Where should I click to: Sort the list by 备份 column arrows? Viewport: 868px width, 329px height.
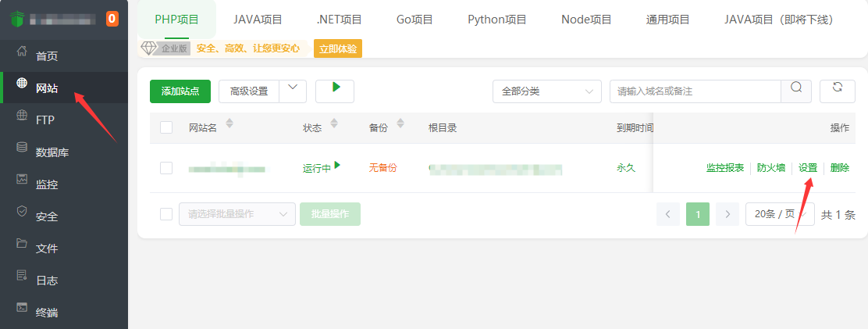pyautogui.click(x=400, y=124)
